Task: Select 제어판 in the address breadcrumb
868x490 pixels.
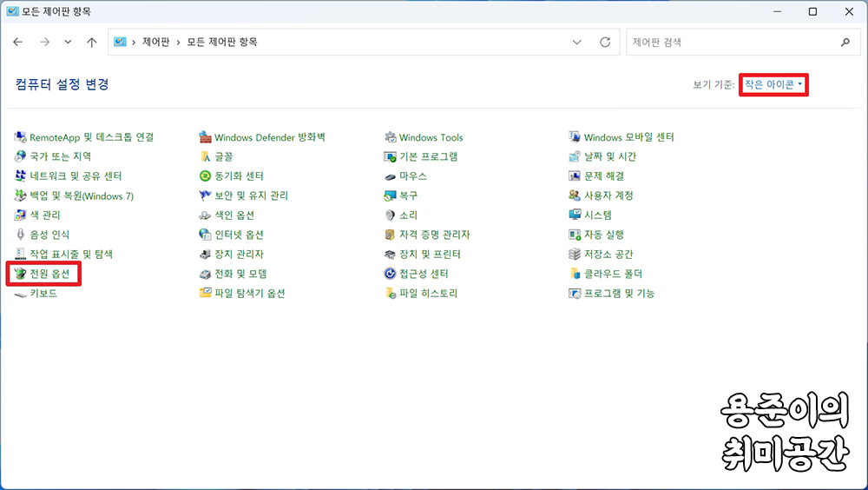Action: point(155,42)
